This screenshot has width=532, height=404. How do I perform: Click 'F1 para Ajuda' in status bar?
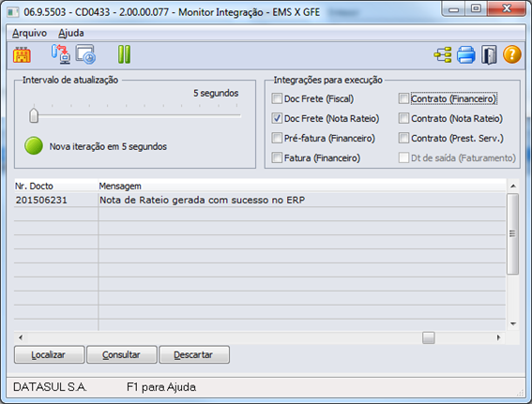click(x=161, y=387)
